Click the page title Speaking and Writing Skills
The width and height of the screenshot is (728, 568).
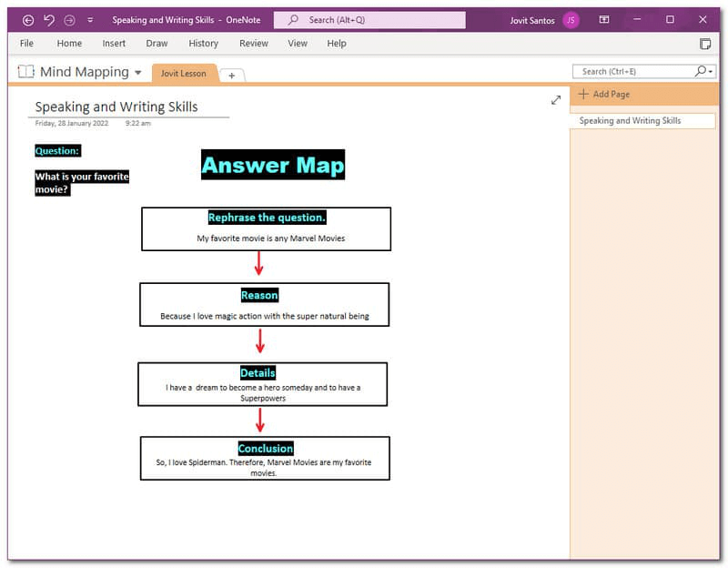point(116,106)
